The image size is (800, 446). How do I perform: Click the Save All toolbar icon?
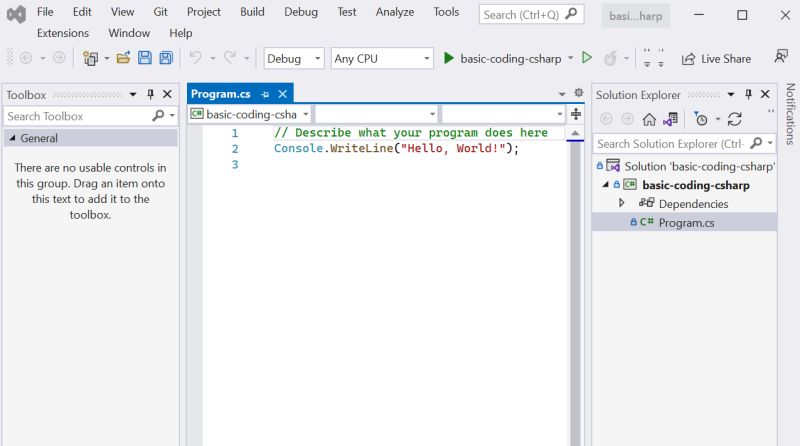click(166, 58)
